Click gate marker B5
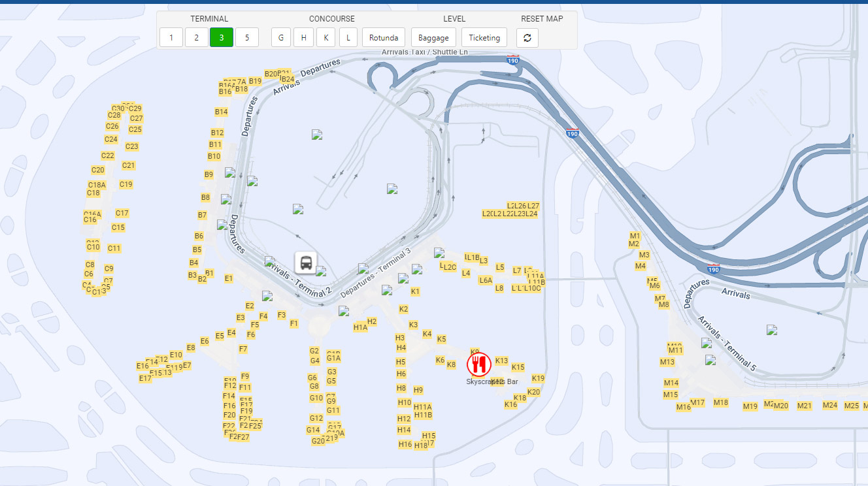 pyautogui.click(x=197, y=250)
